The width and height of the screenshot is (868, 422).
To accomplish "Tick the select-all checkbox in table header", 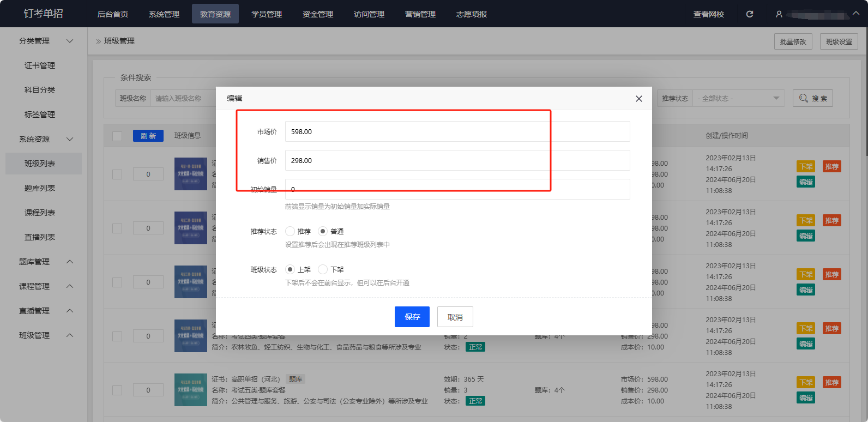I will tap(117, 136).
